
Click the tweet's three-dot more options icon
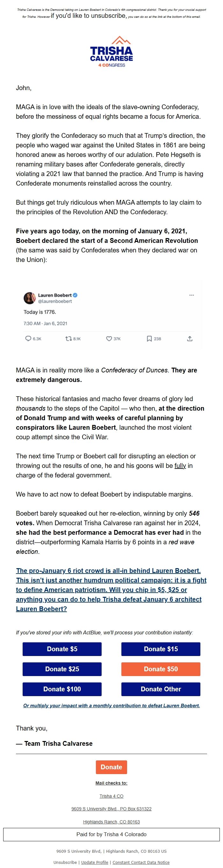click(x=192, y=295)
